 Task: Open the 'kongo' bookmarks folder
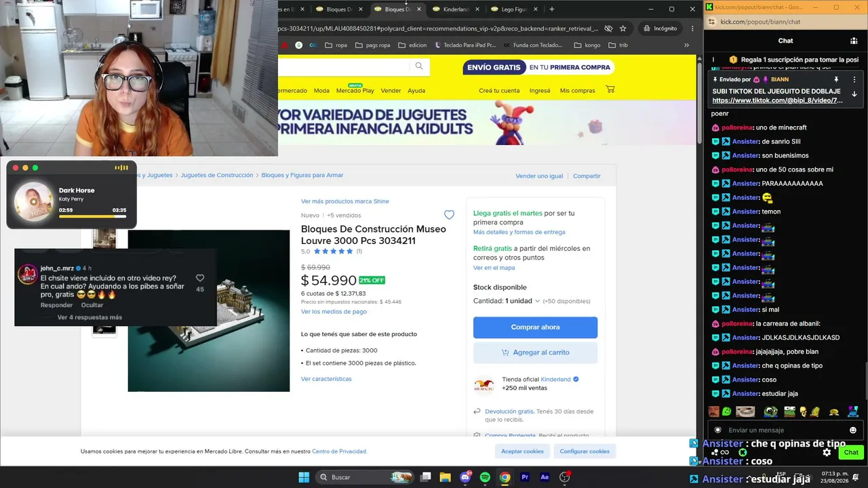tap(587, 45)
